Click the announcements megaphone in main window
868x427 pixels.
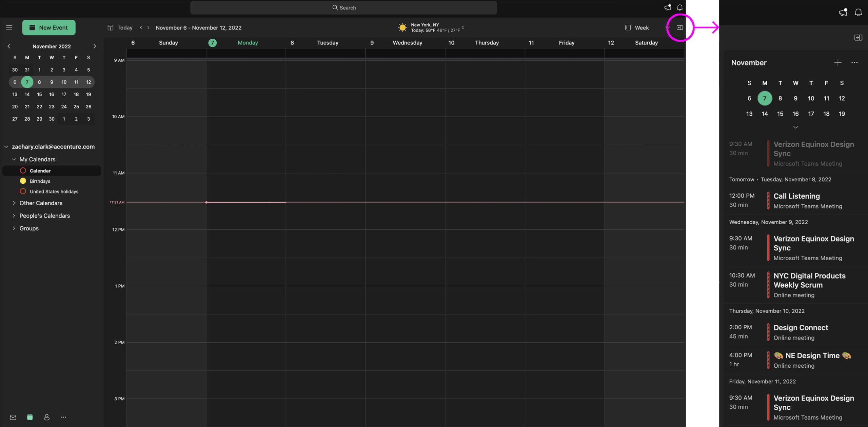[x=667, y=7]
